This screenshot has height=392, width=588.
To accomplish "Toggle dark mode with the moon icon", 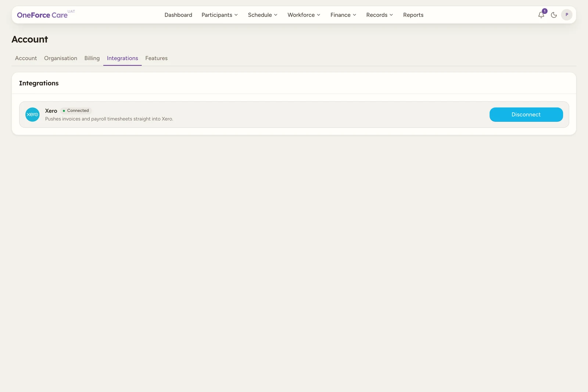I will [554, 15].
